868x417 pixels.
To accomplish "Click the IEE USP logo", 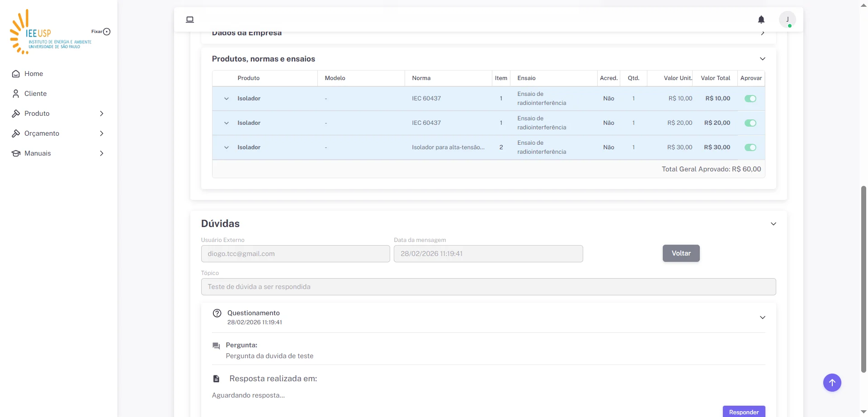I will coord(51,32).
